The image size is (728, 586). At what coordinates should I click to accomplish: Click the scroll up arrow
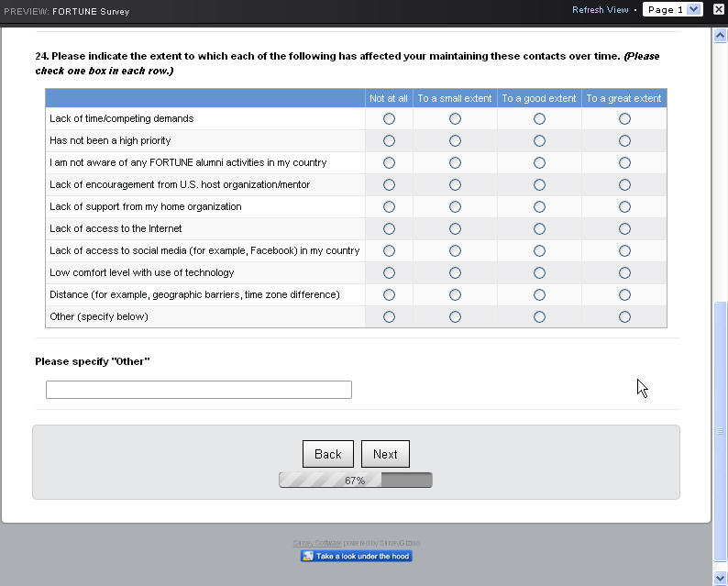click(720, 34)
